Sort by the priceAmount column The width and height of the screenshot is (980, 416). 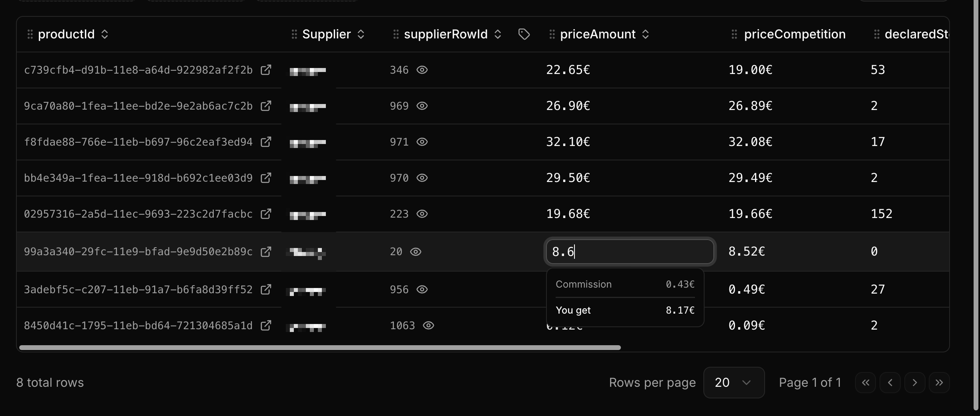(x=645, y=34)
